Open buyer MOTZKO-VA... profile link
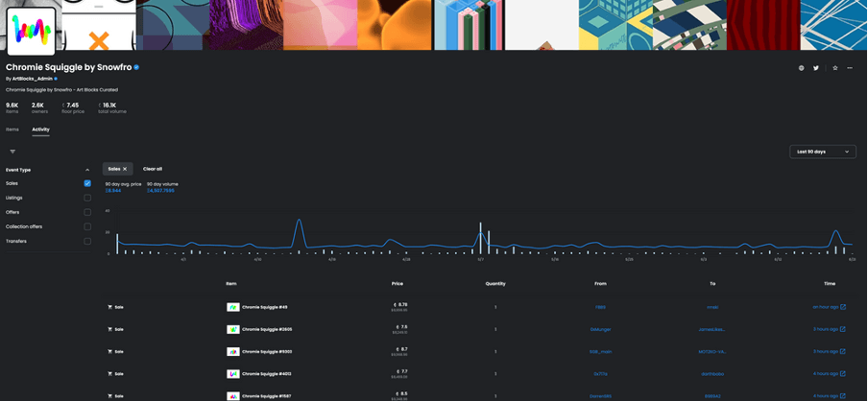The image size is (868, 401). (x=711, y=351)
